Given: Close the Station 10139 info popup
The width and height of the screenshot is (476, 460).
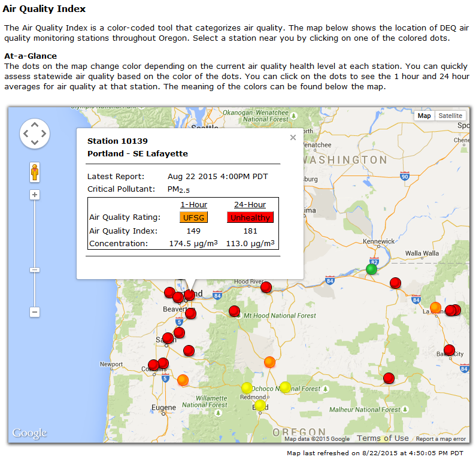Looking at the screenshot, I should 293,138.
